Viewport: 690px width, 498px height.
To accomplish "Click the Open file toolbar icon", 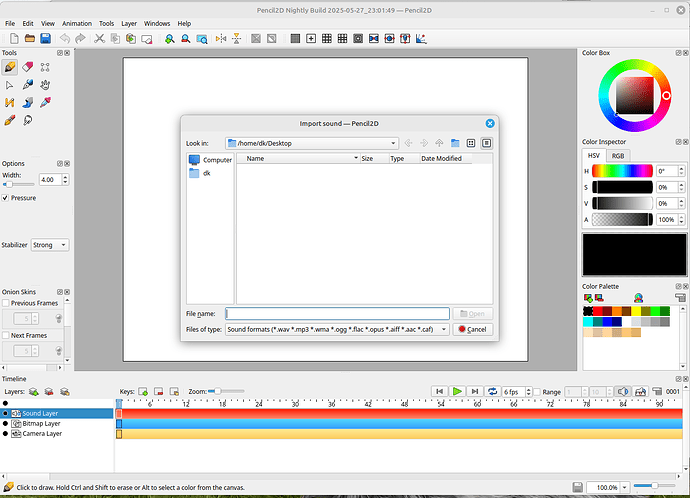I will pyautogui.click(x=29, y=39).
